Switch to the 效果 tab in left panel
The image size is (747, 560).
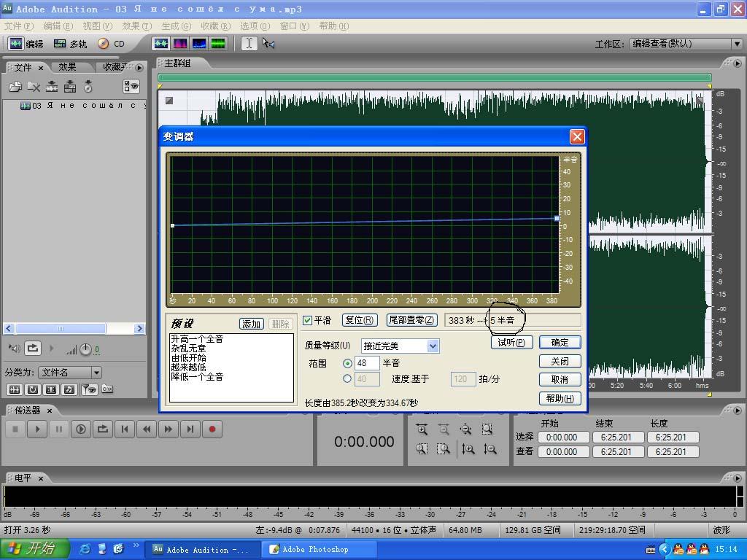(67, 67)
